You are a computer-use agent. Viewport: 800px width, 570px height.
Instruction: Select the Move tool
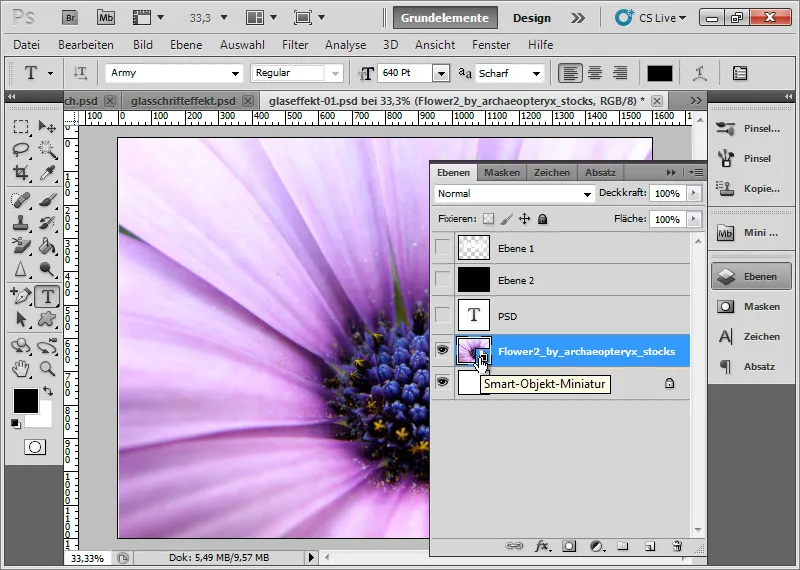[47, 126]
